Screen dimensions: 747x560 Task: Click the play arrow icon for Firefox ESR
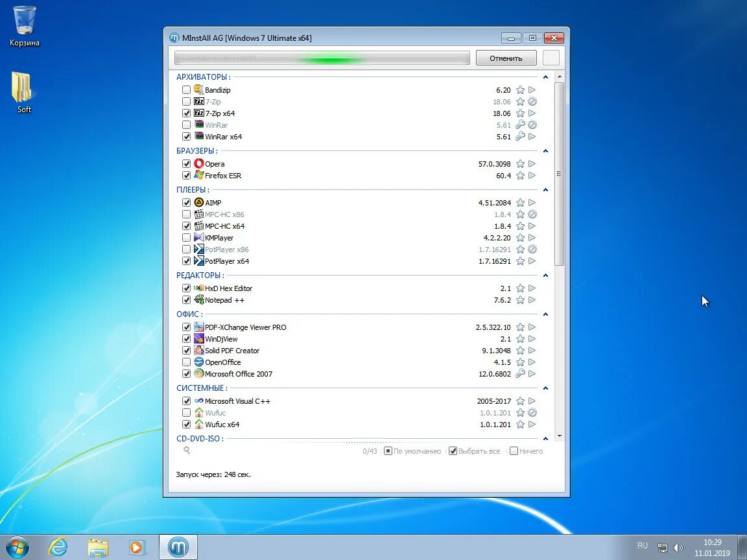[532, 176]
